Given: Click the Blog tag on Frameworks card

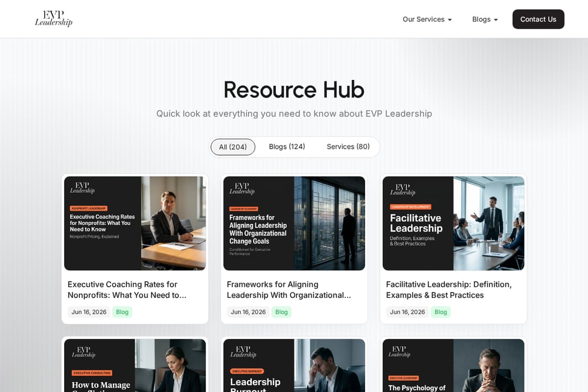Looking at the screenshot, I should (282, 312).
